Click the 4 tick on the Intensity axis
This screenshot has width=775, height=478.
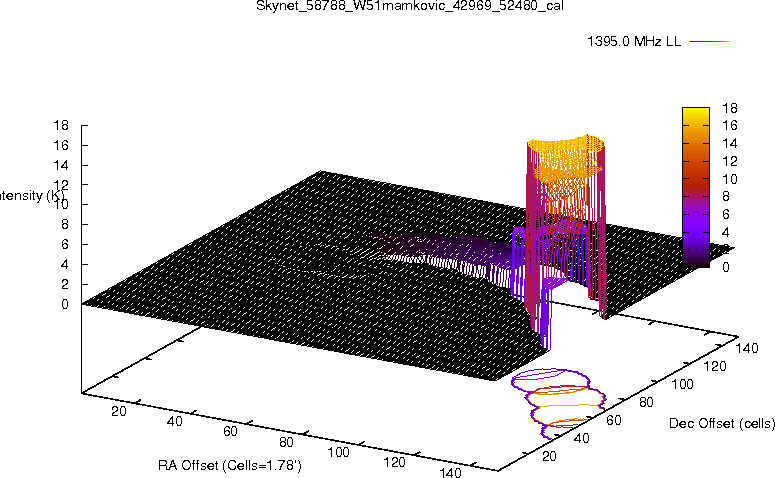[65, 264]
